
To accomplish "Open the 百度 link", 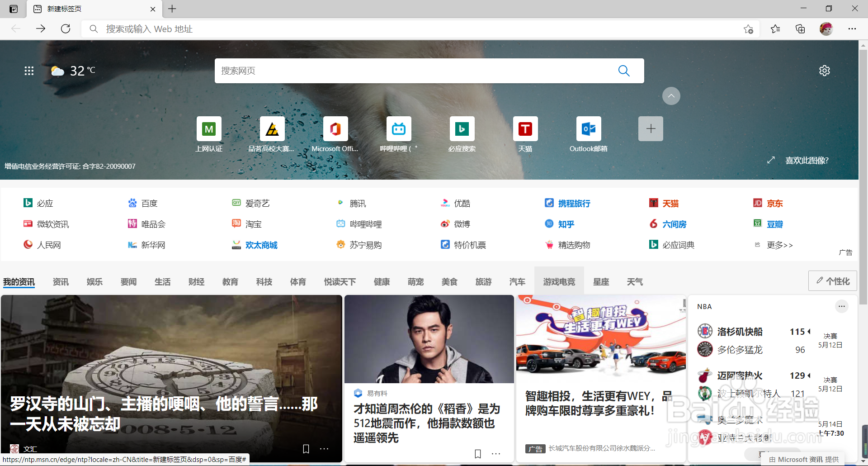I will (x=142, y=203).
